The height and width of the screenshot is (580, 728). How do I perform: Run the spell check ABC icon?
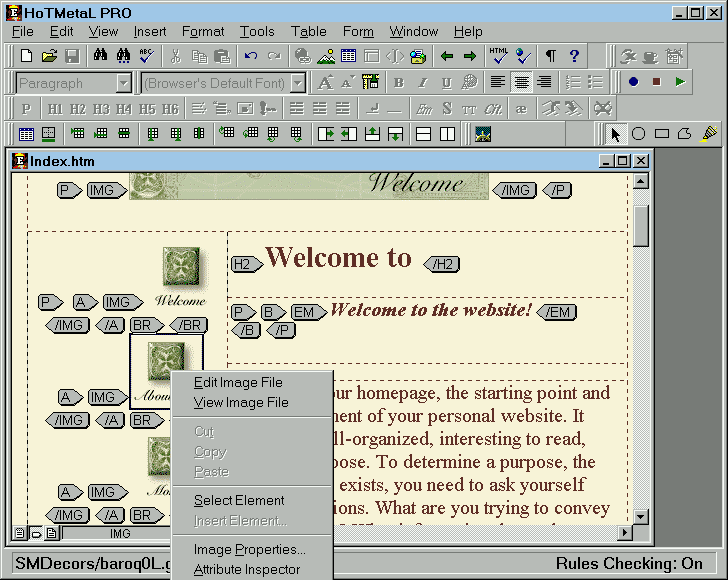coord(147,56)
